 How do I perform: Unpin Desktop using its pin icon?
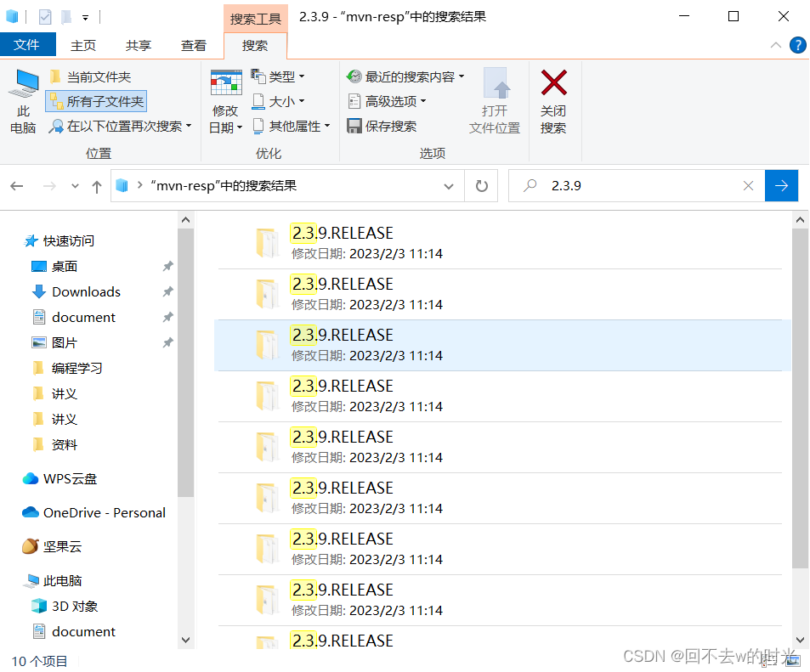click(167, 267)
